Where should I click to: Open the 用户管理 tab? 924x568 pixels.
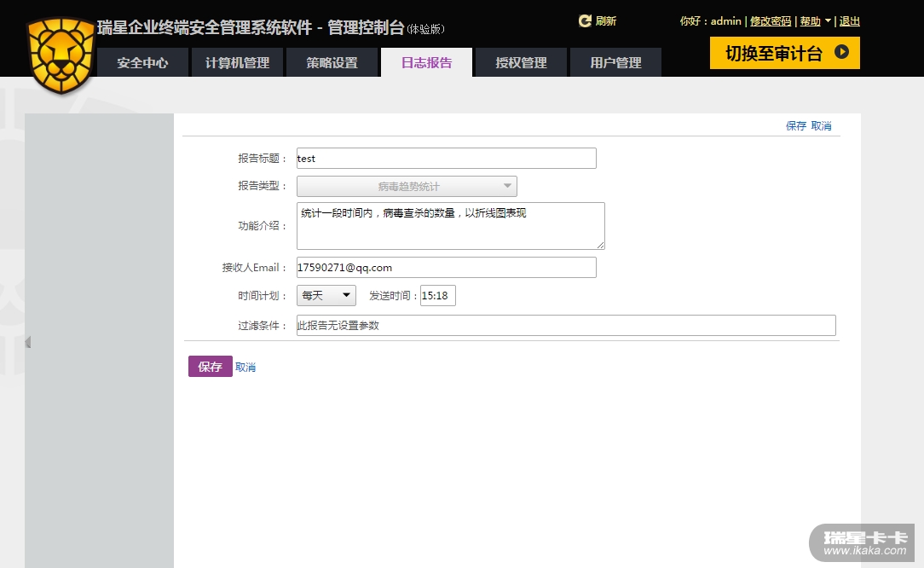[x=615, y=62]
